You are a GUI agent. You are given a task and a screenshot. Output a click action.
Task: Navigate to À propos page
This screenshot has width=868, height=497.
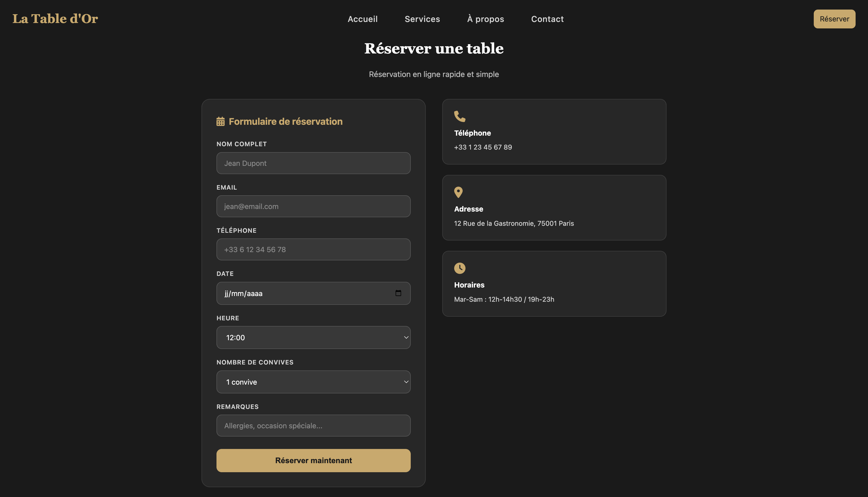pyautogui.click(x=485, y=19)
